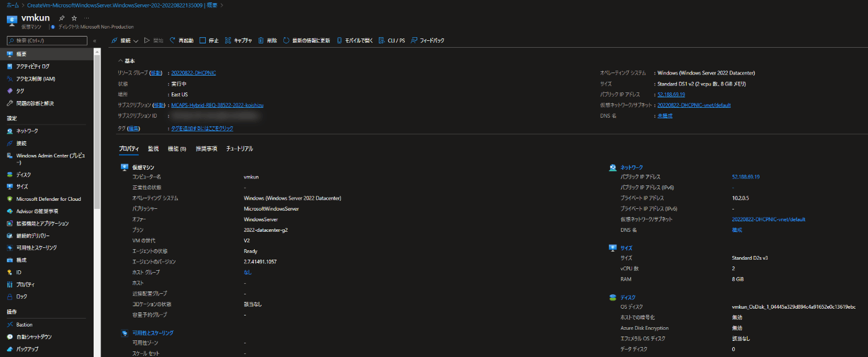Collapse the sidebar with the double chevron

coord(95,41)
